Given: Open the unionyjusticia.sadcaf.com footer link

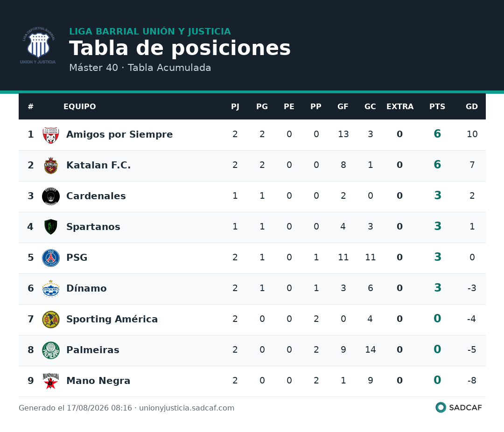Looking at the screenshot, I should pyautogui.click(x=187, y=408).
